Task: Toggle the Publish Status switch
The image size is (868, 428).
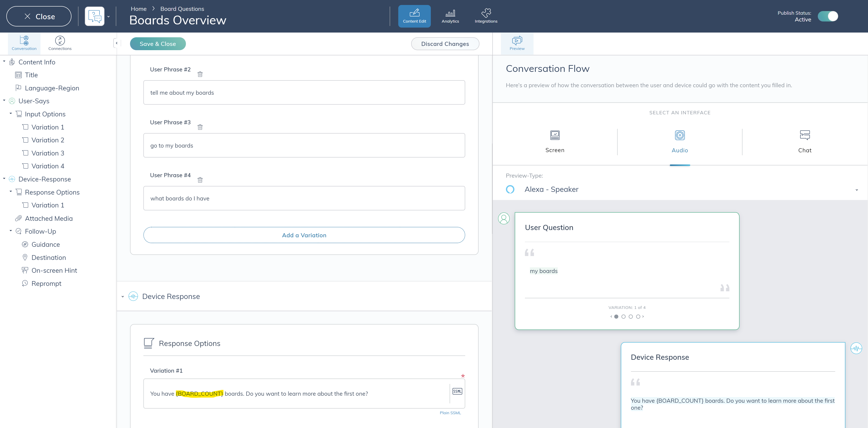Action: point(828,16)
